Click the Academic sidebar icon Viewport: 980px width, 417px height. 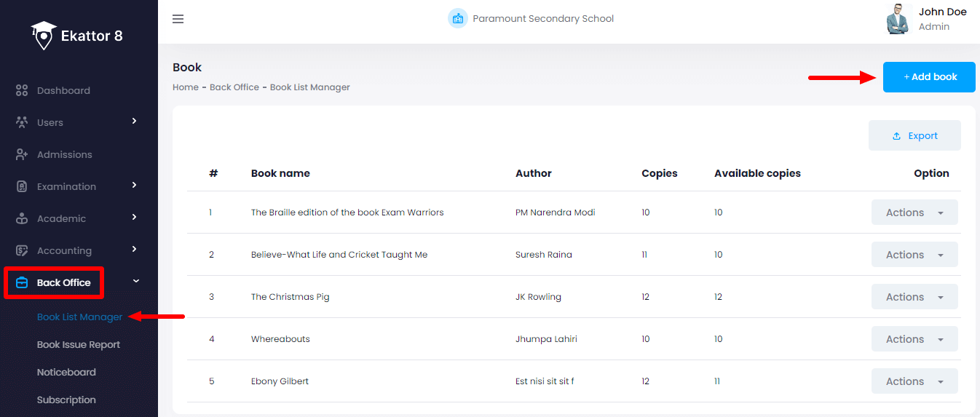tap(22, 218)
